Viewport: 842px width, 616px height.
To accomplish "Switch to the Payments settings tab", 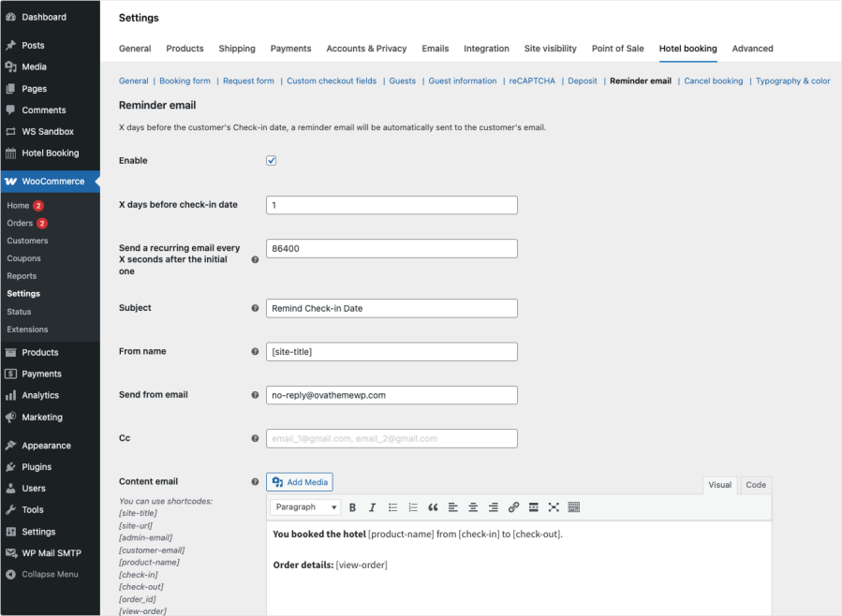I will (x=290, y=49).
